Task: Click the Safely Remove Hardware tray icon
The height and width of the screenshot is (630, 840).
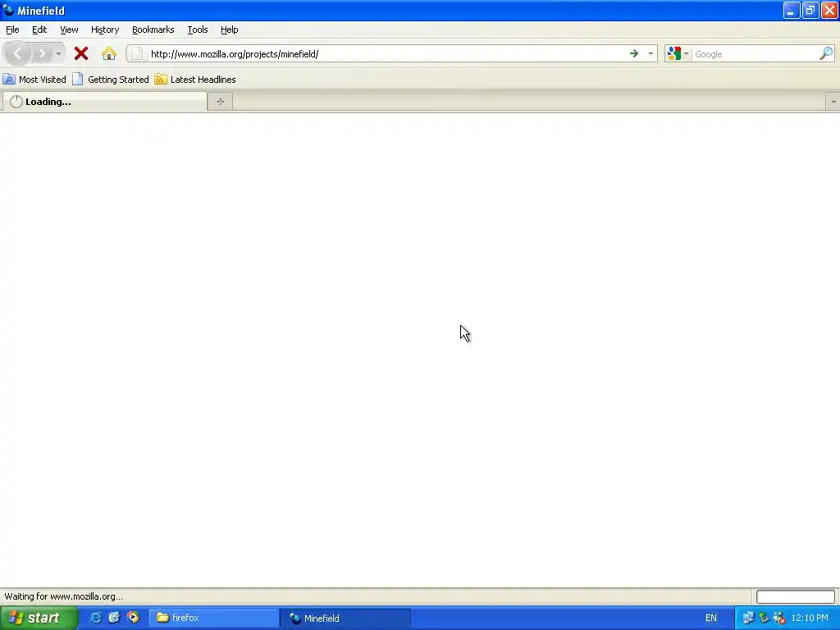Action: (x=764, y=619)
